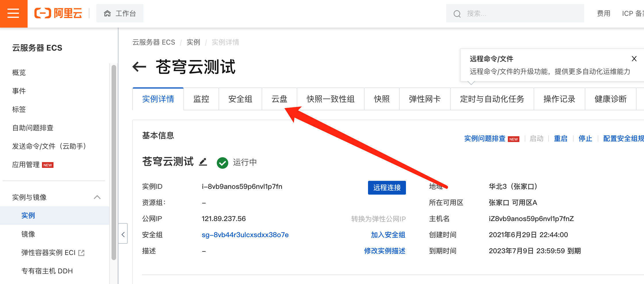
Task: Open 应用管理 in the sidebar
Action: 26,164
